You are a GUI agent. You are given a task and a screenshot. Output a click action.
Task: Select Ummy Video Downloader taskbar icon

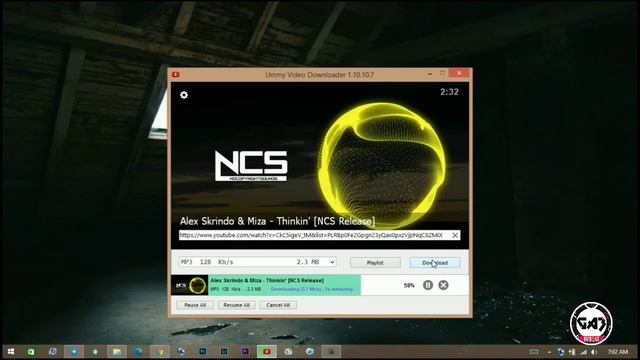[267, 351]
